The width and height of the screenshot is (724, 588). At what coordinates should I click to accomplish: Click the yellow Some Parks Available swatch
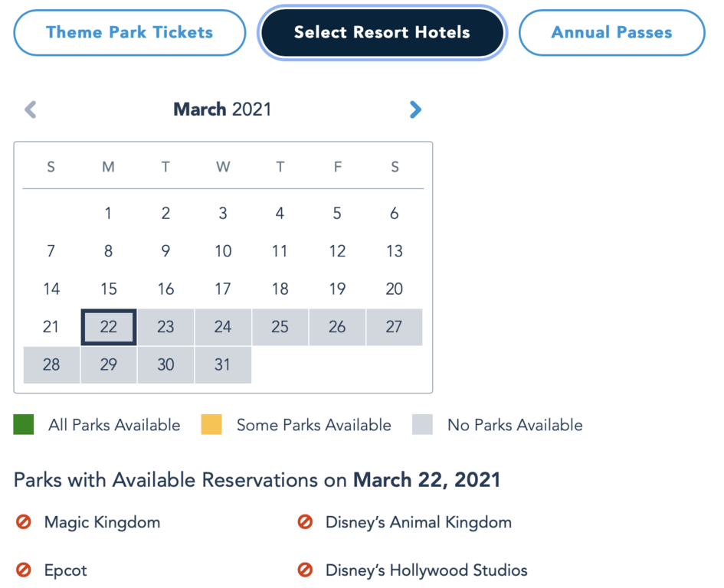pyautogui.click(x=211, y=425)
